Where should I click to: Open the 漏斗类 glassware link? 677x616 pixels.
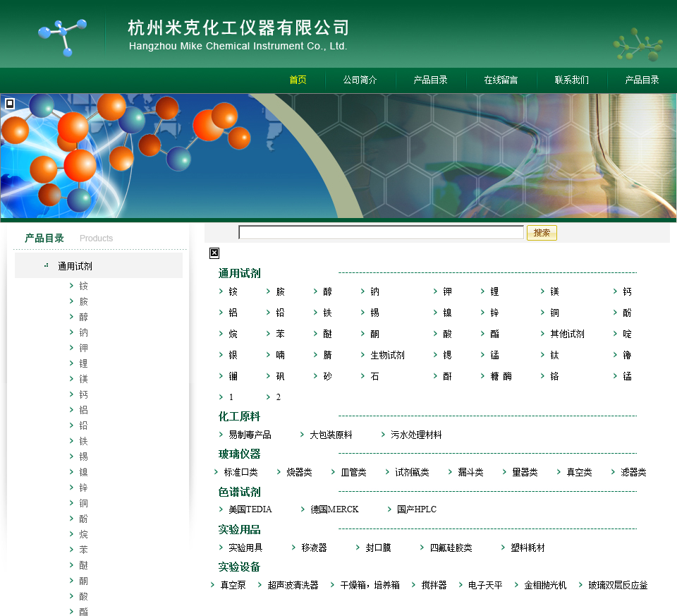470,472
